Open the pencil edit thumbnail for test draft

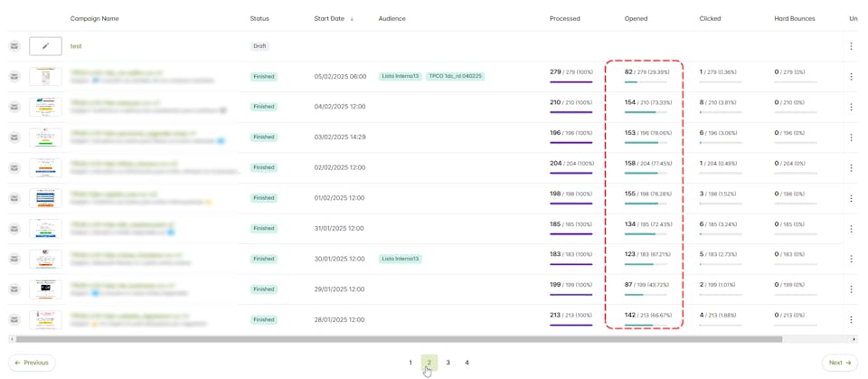coord(45,46)
